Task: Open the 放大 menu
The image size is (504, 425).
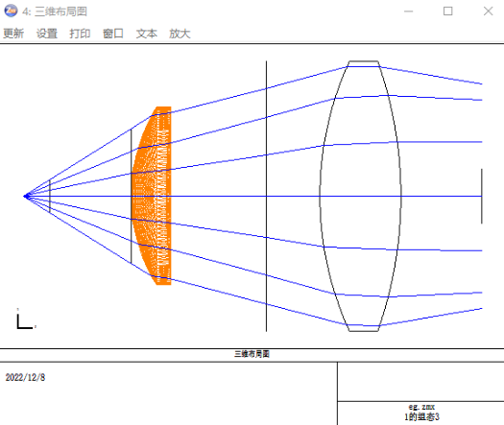Action: 180,34
